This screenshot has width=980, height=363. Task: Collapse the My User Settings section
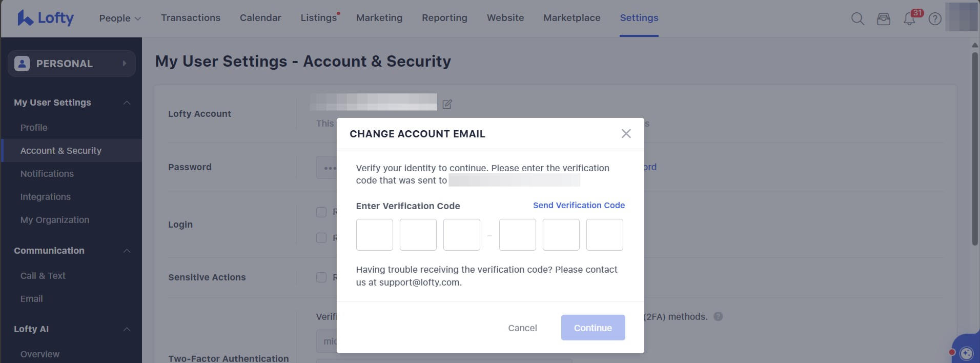point(127,103)
